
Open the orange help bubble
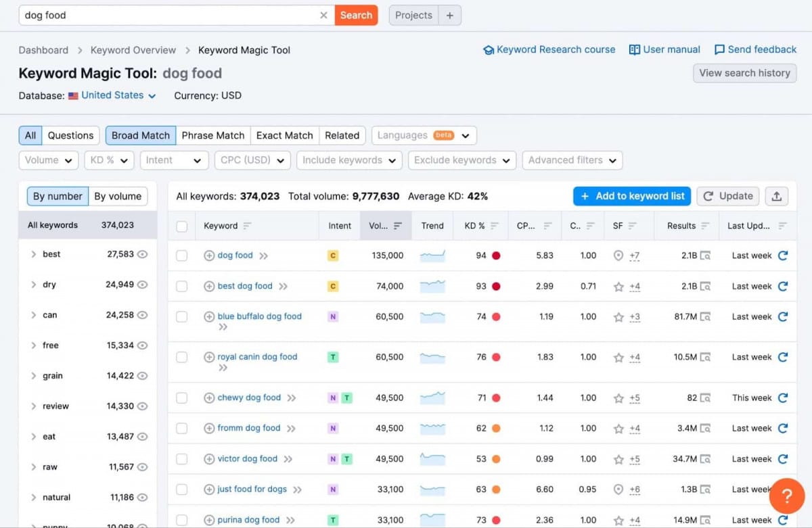click(x=787, y=496)
